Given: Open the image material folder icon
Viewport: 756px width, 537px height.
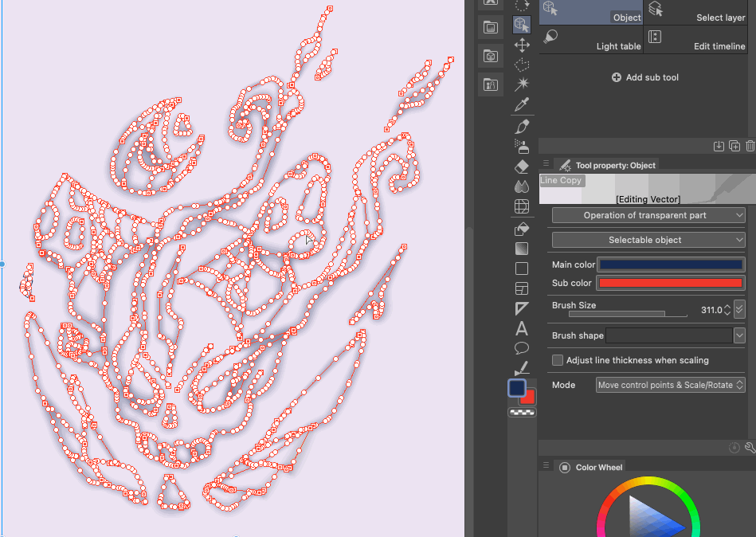Looking at the screenshot, I should [491, 27].
